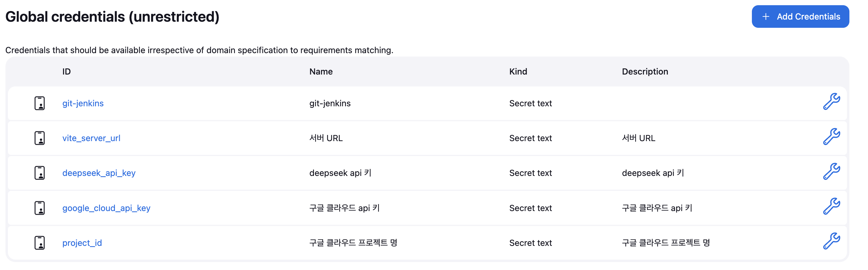Click the wrench icon for the project_id credential
The image size is (868, 270).
831,241
